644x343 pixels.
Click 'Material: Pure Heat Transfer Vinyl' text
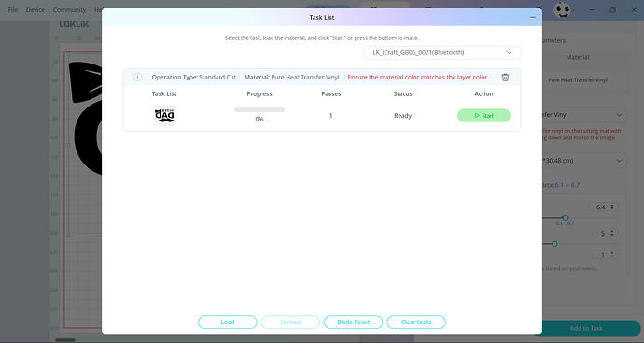291,77
